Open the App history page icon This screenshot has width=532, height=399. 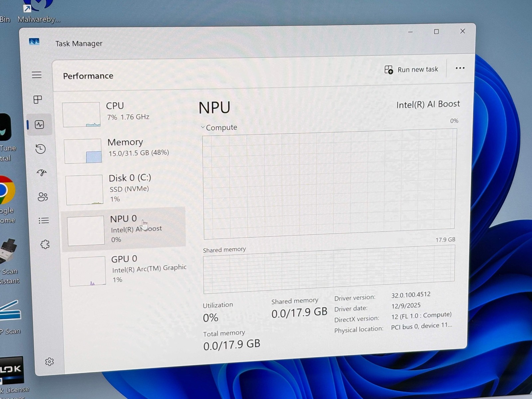coord(41,149)
